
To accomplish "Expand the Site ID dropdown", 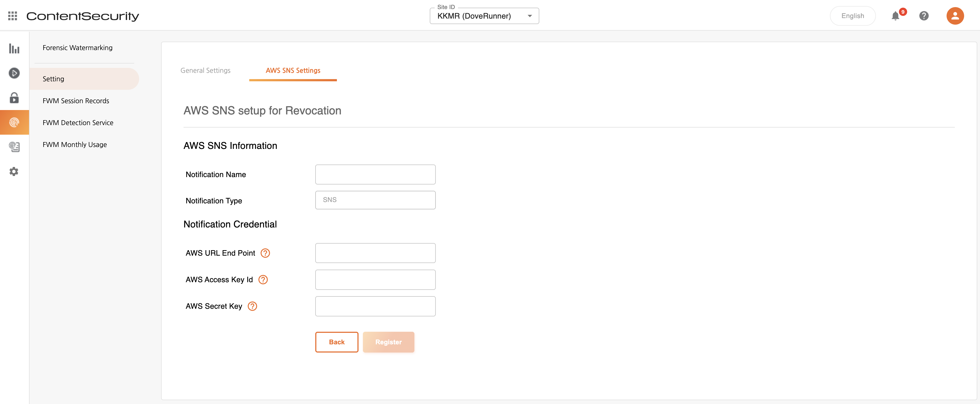I will pyautogui.click(x=484, y=16).
